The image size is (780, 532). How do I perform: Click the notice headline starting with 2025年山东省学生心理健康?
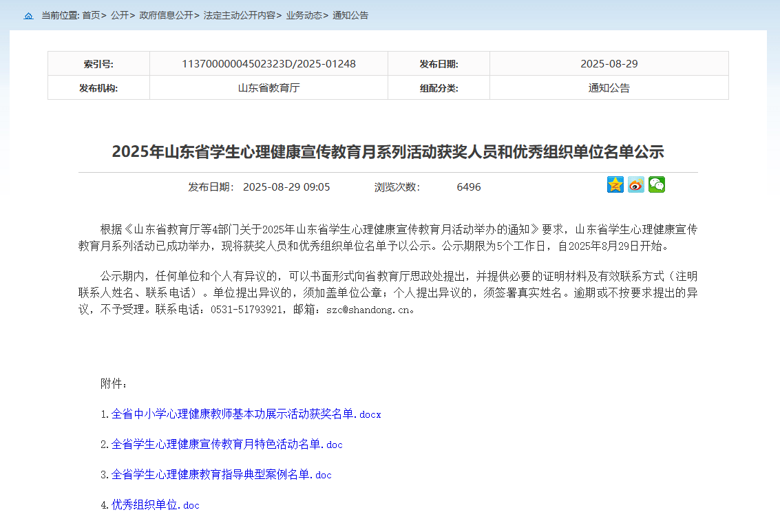pos(388,151)
